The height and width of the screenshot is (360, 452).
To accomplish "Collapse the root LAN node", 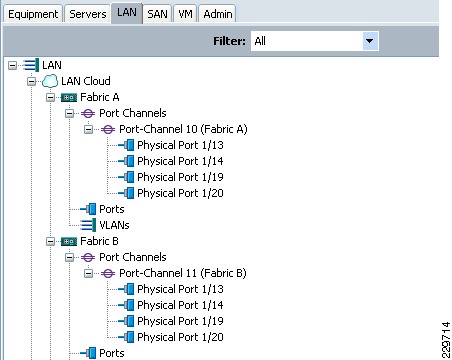I will click(12, 65).
